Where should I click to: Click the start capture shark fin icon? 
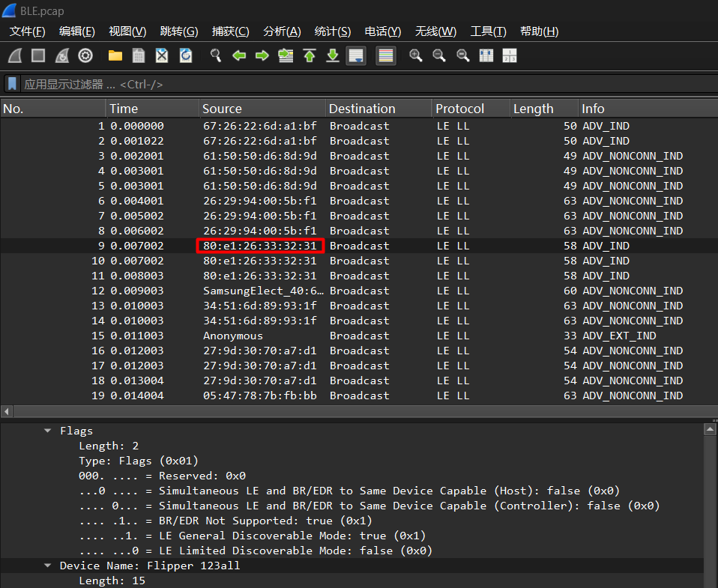[x=15, y=56]
